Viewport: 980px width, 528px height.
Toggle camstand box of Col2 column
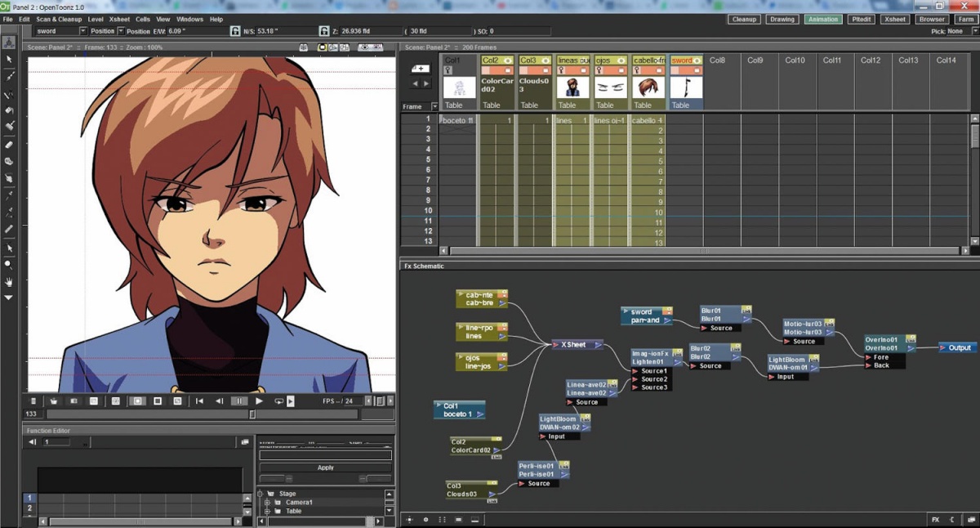507,70
